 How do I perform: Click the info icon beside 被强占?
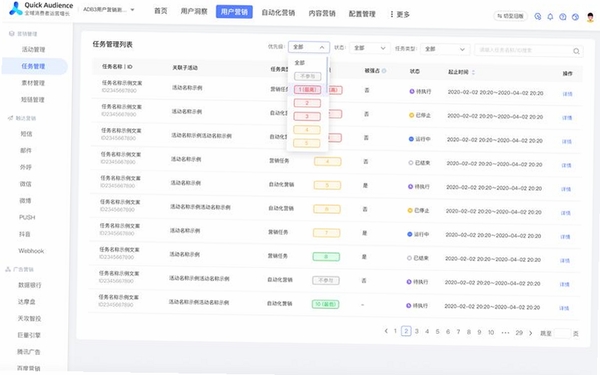[384, 70]
